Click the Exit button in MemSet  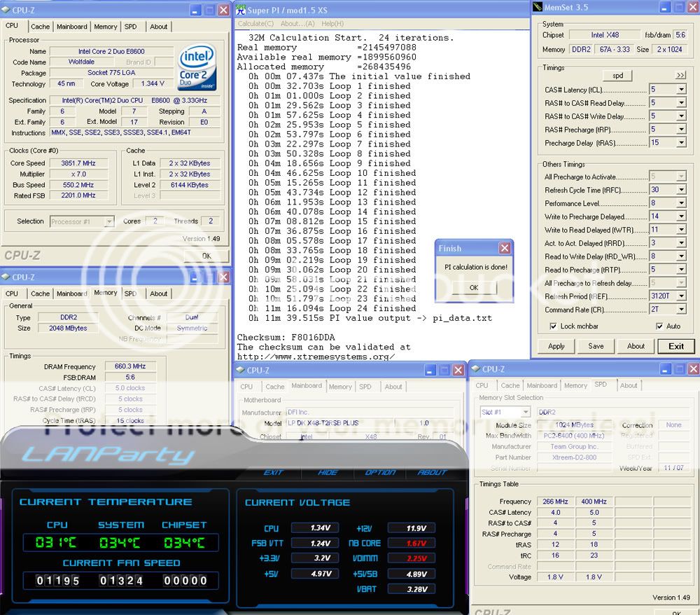pyautogui.click(x=676, y=346)
